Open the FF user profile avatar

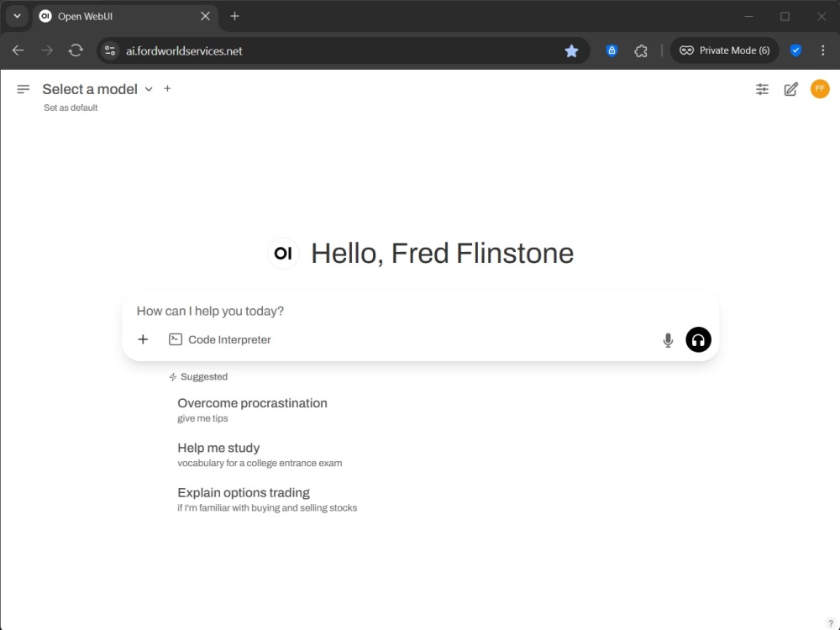(820, 89)
